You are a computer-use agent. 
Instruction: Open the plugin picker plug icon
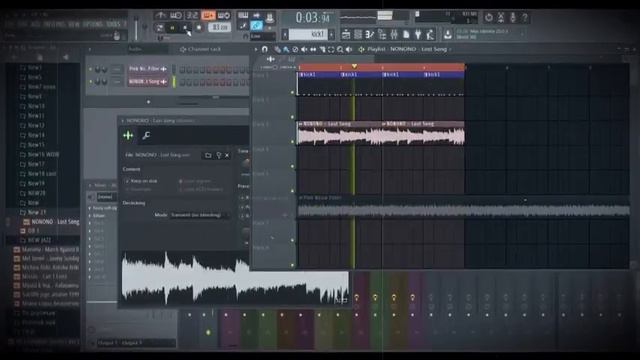(418, 35)
